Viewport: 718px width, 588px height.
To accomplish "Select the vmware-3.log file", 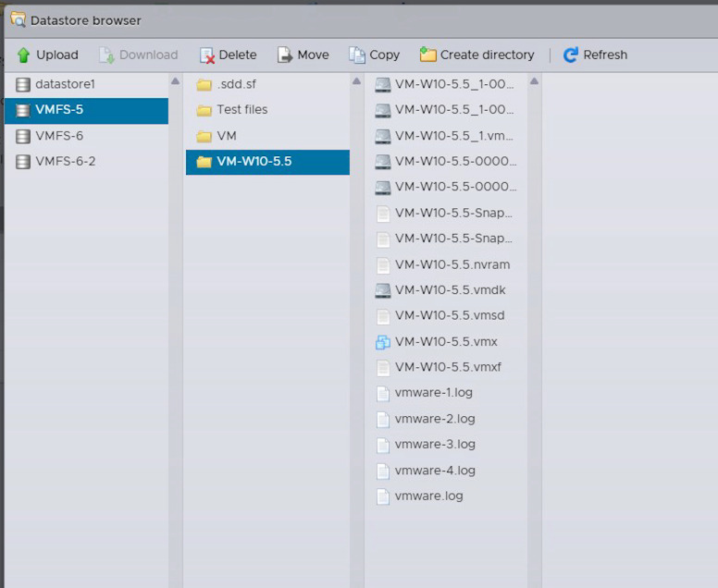I will [x=445, y=445].
